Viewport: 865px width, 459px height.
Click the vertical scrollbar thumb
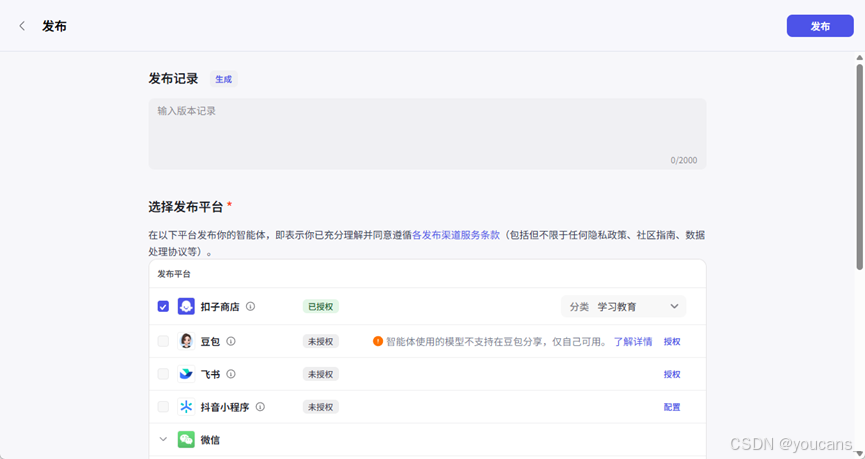(x=859, y=167)
